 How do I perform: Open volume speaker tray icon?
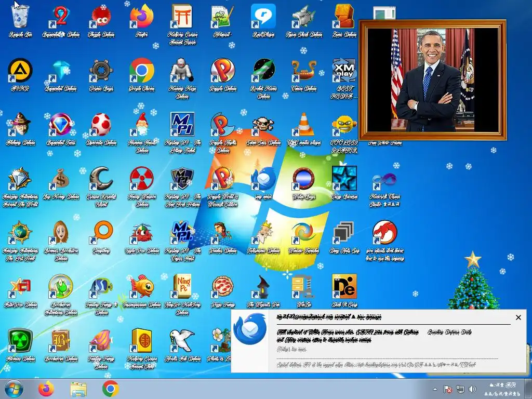coord(472,389)
